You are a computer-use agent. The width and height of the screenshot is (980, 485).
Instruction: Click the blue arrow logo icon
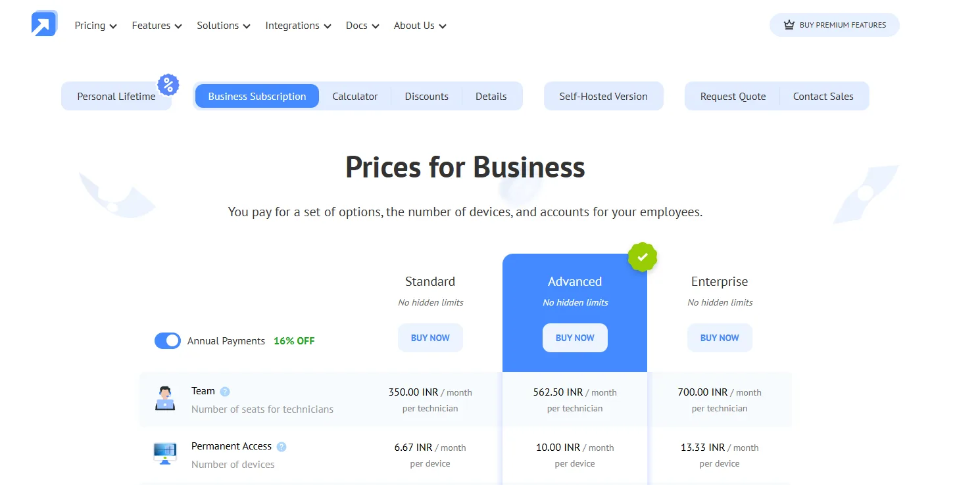click(44, 24)
